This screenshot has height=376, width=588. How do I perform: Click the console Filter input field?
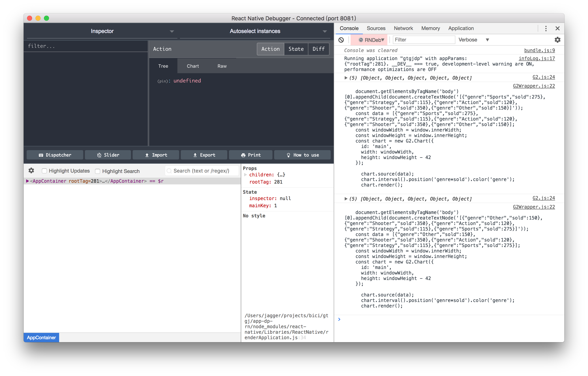(x=424, y=40)
